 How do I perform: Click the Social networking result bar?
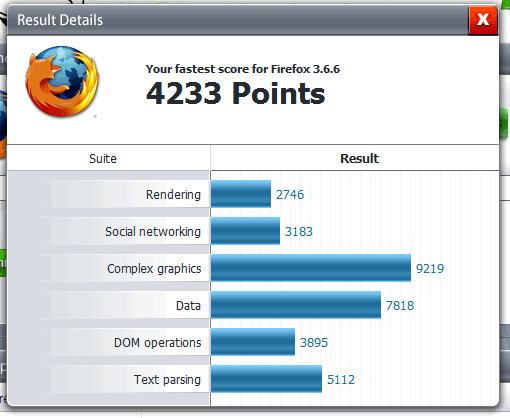pyautogui.click(x=245, y=231)
